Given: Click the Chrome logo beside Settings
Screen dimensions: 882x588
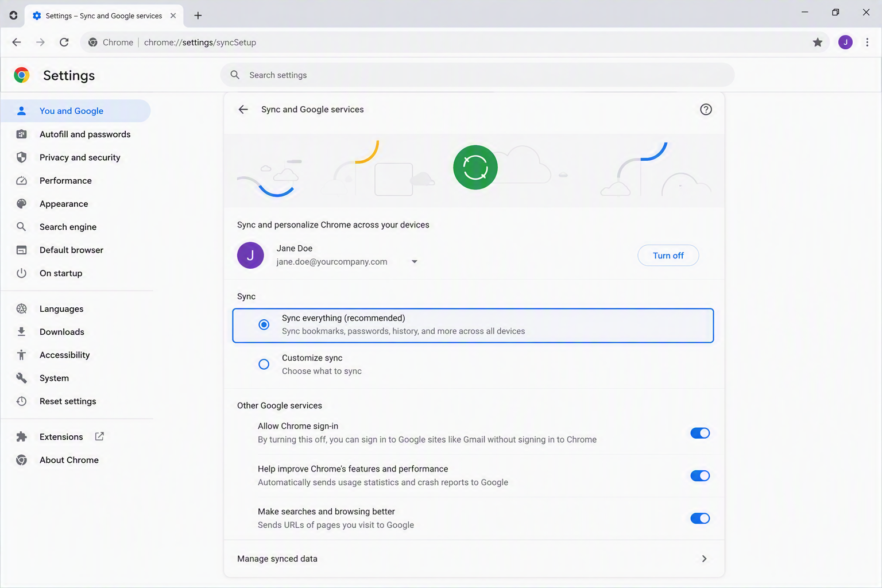Looking at the screenshot, I should [x=22, y=75].
